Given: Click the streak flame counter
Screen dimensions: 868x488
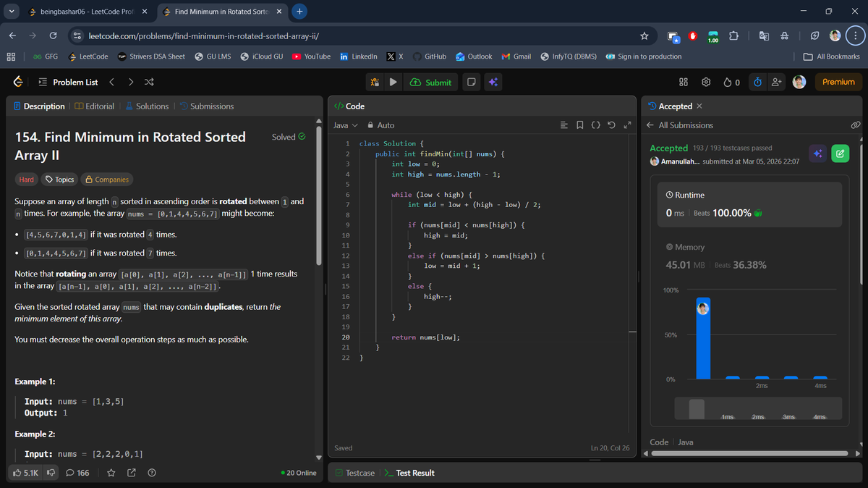Looking at the screenshot, I should [x=731, y=83].
